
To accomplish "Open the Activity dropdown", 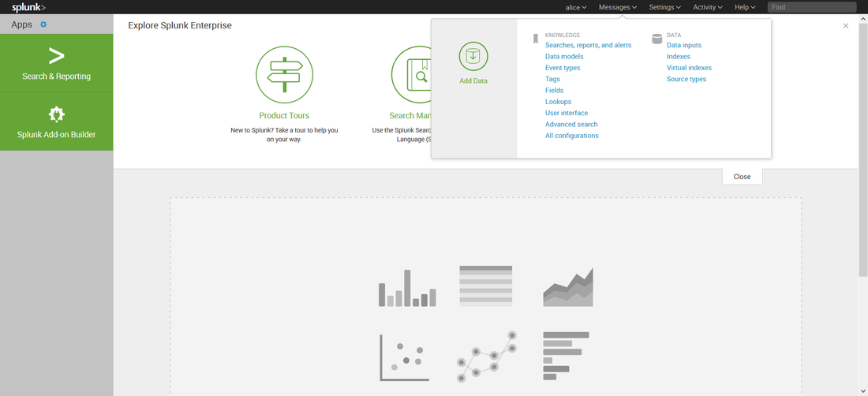I will (x=708, y=7).
